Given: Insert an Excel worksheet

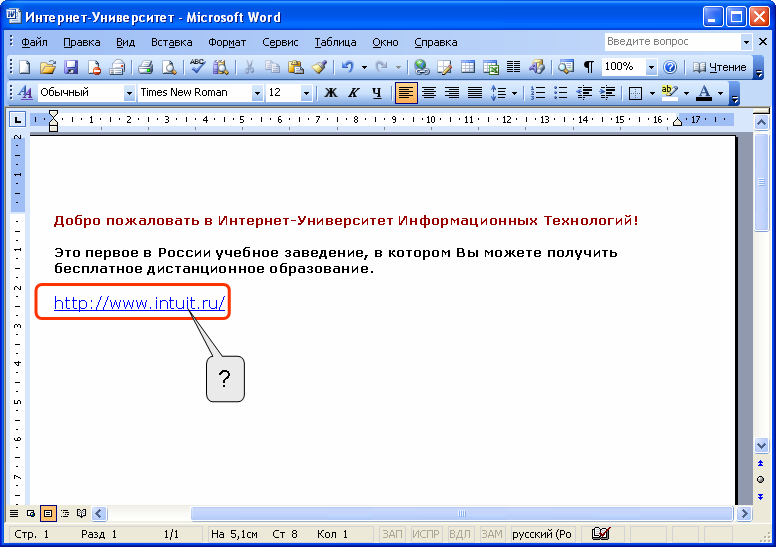Looking at the screenshot, I should tap(491, 67).
